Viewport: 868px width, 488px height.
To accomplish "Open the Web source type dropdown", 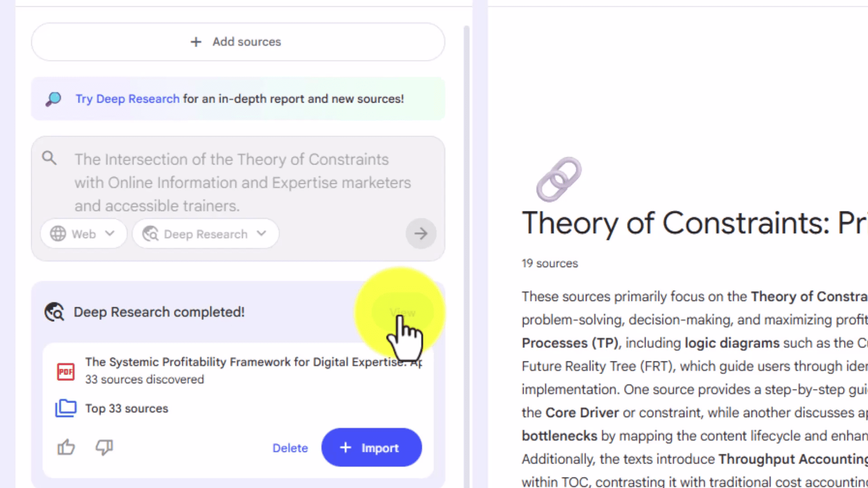I will tap(83, 234).
